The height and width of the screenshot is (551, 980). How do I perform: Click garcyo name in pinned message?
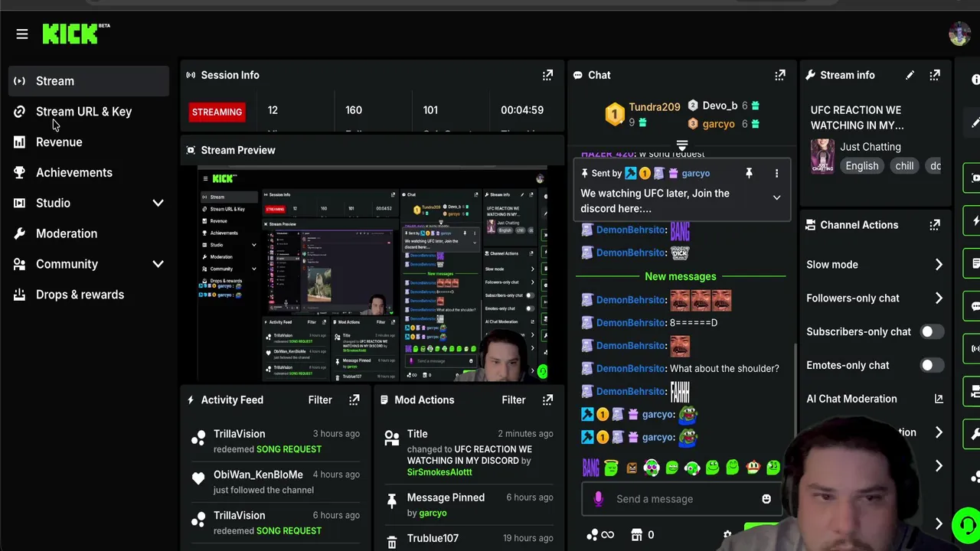pos(696,174)
